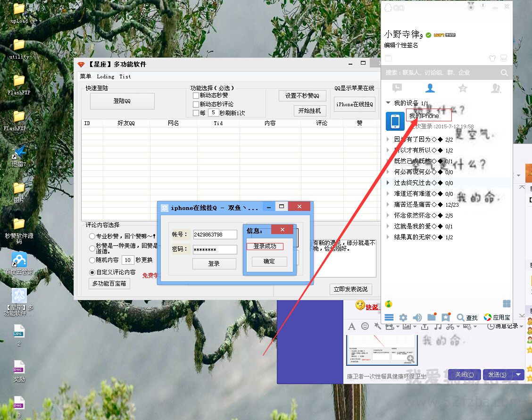Enable 新动态秒赞 checkbox
Image resolution: width=532 pixels, height=420 pixels.
click(x=195, y=95)
